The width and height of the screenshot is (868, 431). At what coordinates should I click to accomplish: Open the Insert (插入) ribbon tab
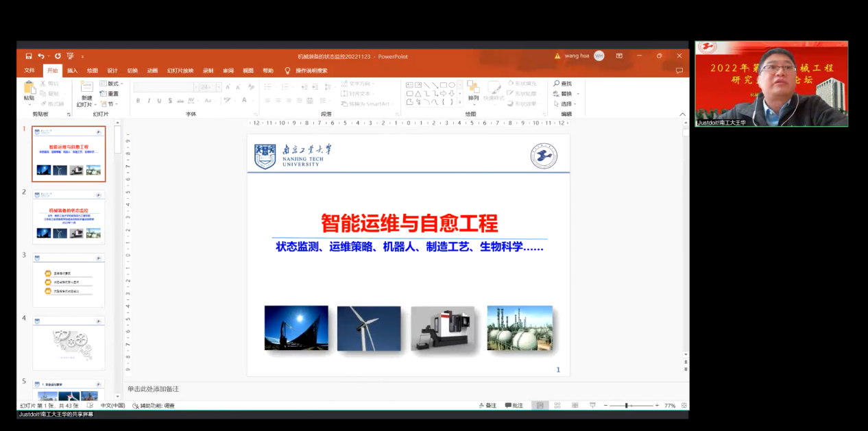72,71
